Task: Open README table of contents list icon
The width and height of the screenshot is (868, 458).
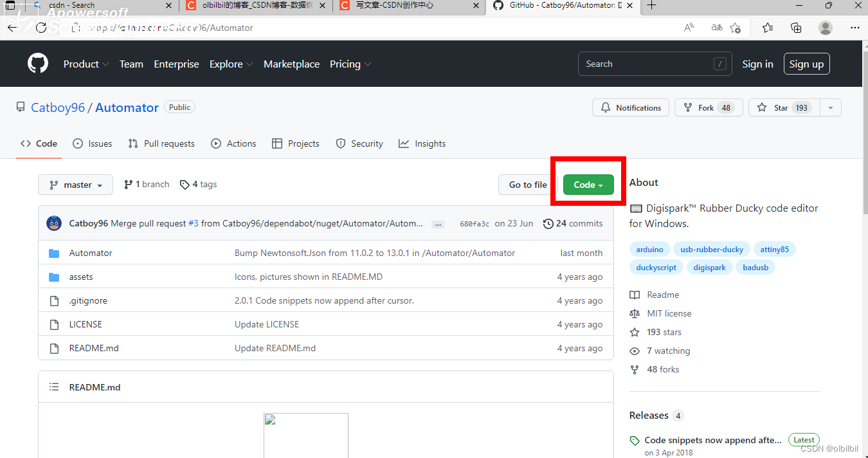Action: point(54,387)
